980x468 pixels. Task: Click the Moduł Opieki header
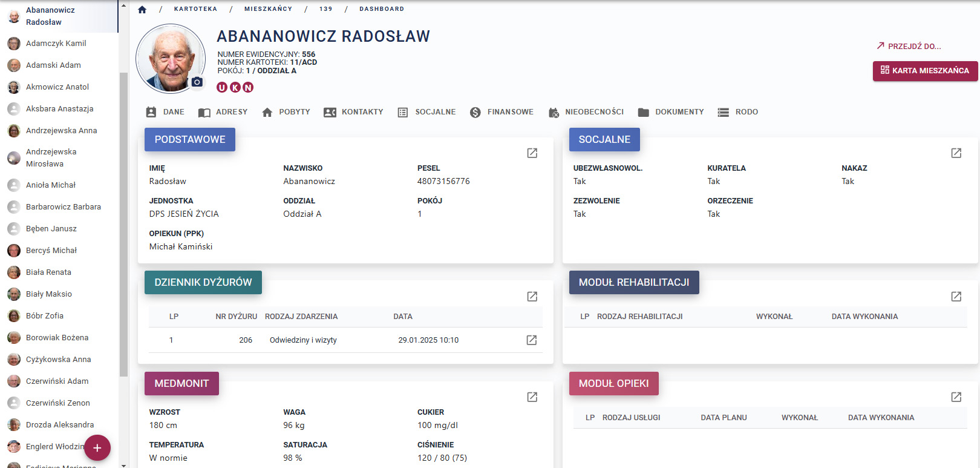[x=614, y=383]
